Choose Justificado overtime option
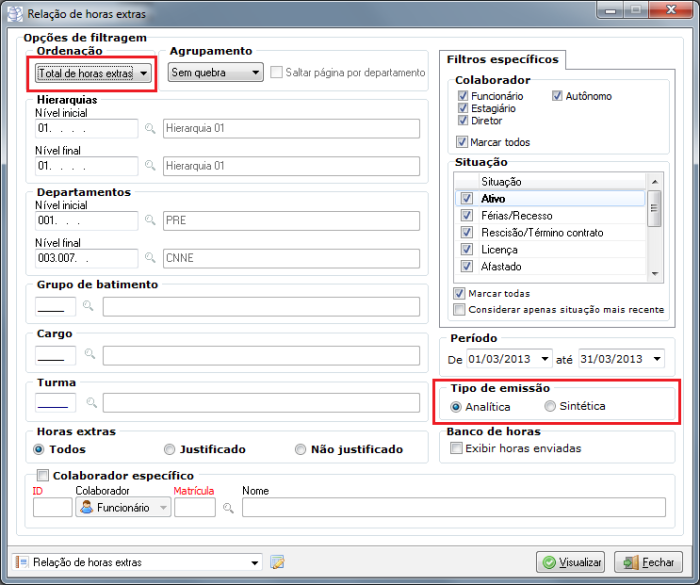Image resolution: width=700 pixels, height=585 pixels. coord(169,450)
